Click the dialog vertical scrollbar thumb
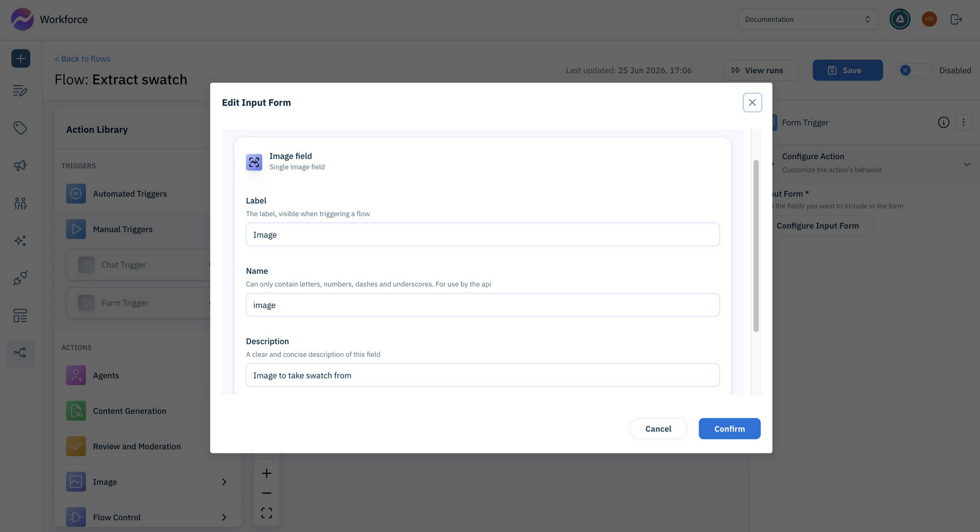The image size is (980, 532). 756,246
